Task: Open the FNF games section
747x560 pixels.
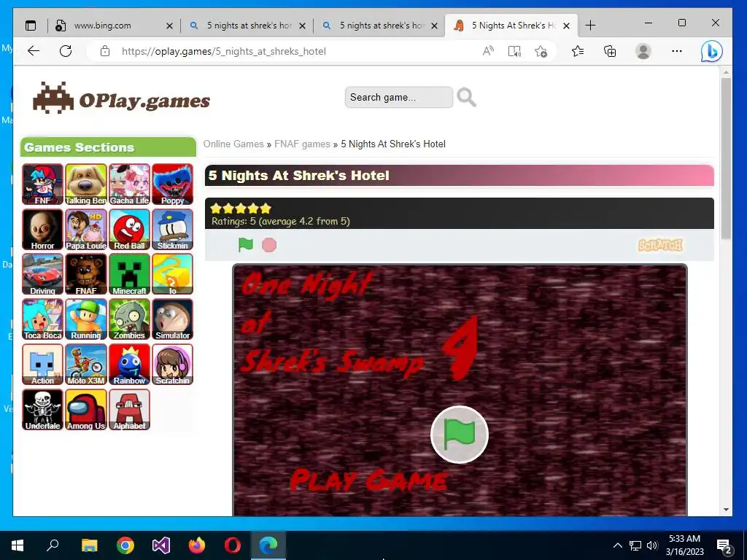Action: pos(42,184)
